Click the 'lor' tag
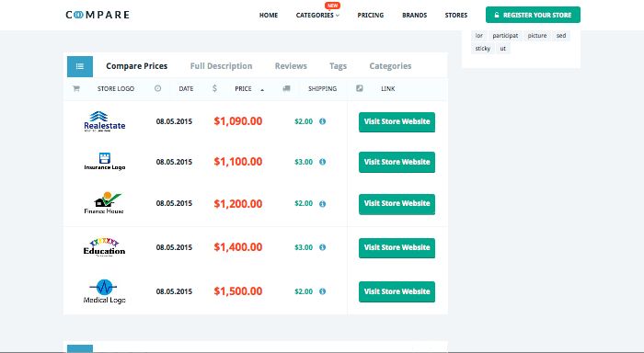This screenshot has width=644, height=353. (x=479, y=36)
